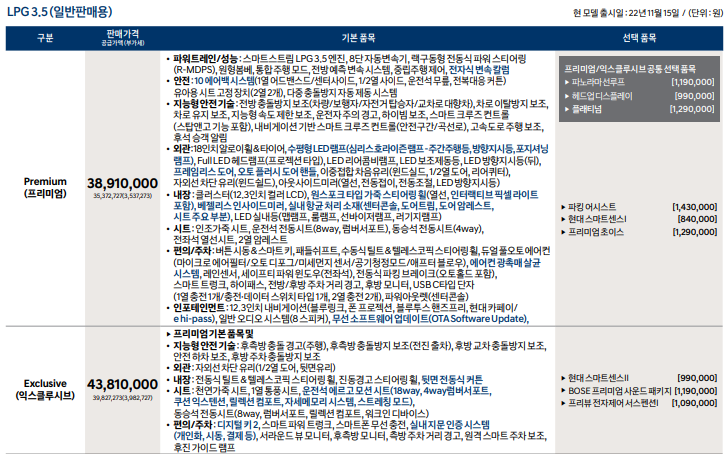
Task: Click the '내장' heading in Exclusive row
Action: pos(182,379)
